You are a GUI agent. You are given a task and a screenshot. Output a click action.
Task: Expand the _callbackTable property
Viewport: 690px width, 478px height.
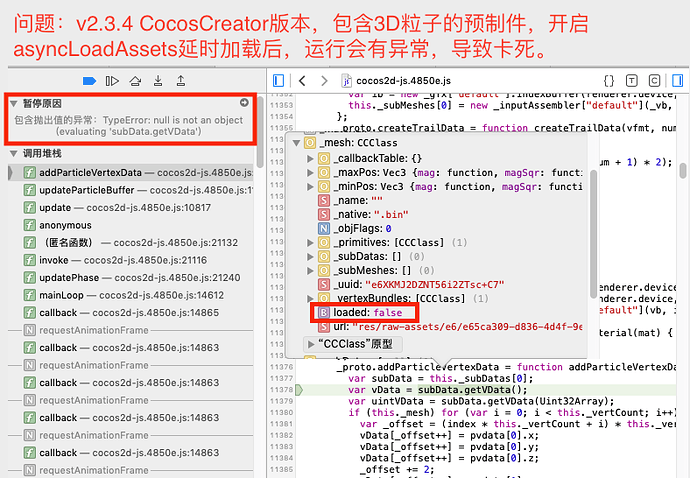pos(310,158)
